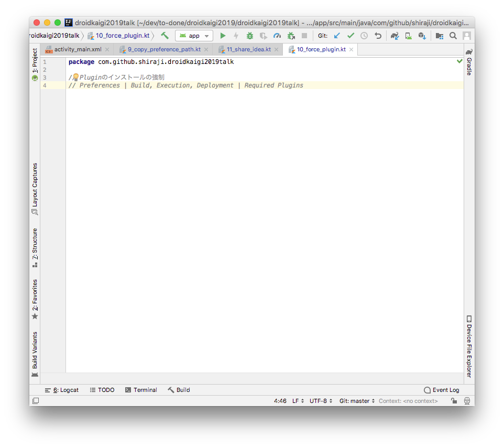Click the intention light bulb on line 3
504x448 pixels.
75,77
